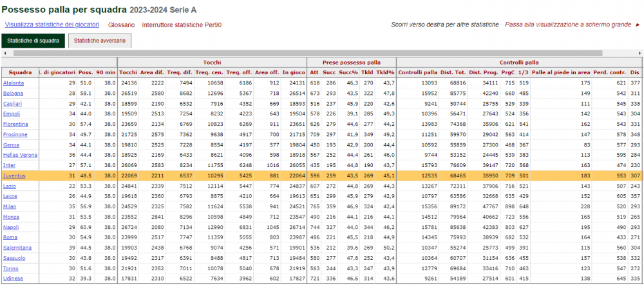The width and height of the screenshot is (644, 287).
Task: Click the right scroll arrow of the table scrollbar
Action: click(639, 54)
